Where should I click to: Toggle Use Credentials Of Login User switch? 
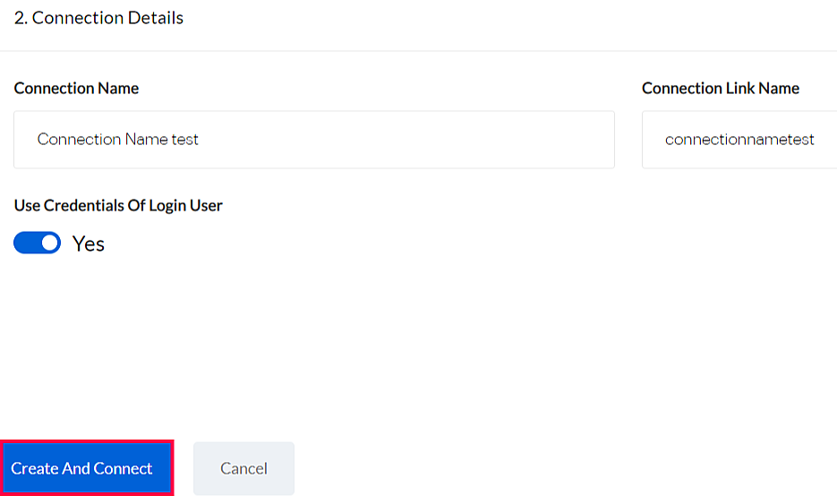[x=37, y=243]
